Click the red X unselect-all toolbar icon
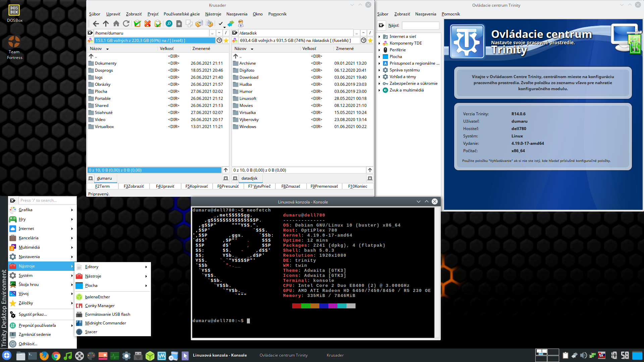This screenshot has height=362, width=644. pyautogui.click(x=148, y=23)
